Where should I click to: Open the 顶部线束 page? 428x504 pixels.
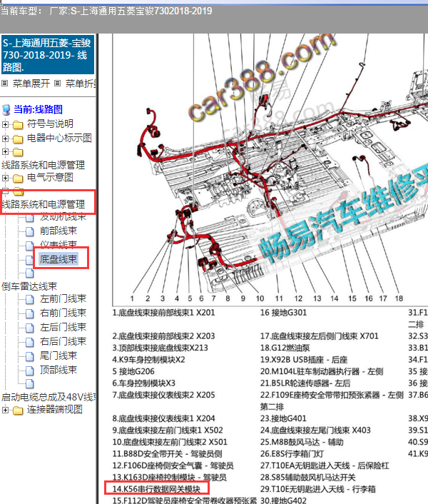pos(58,370)
